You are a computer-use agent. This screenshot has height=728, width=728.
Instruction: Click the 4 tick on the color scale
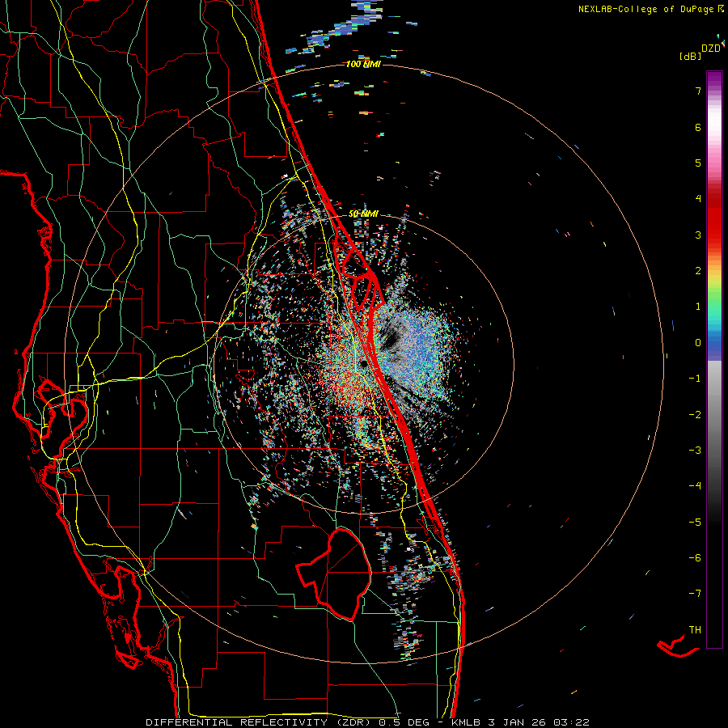click(698, 199)
